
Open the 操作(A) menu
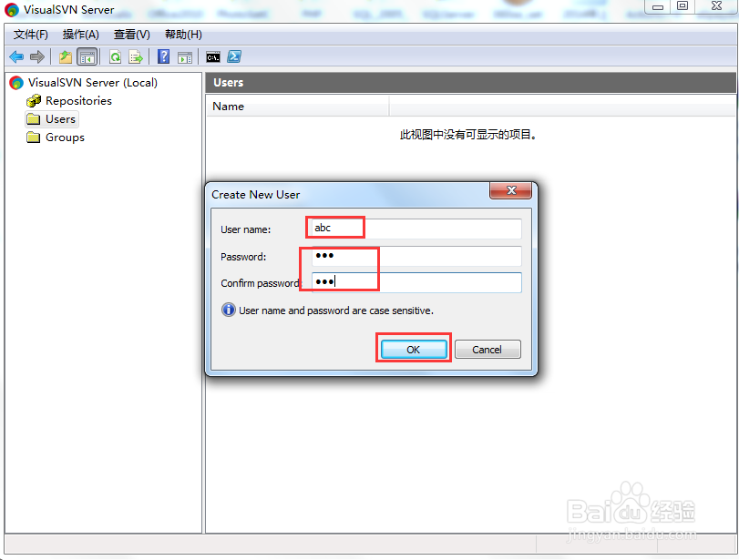[x=80, y=35]
